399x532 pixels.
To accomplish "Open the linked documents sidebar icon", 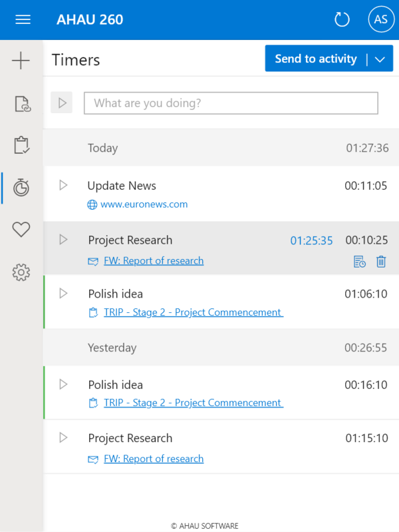I will (x=21, y=103).
